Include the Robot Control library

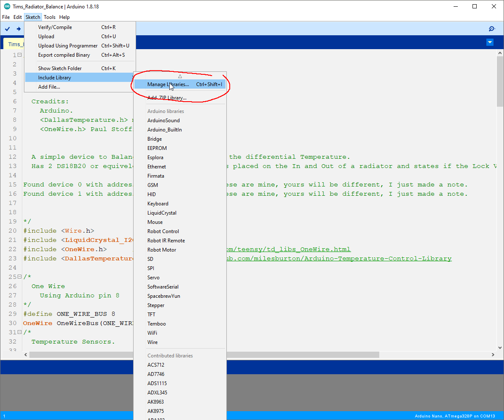pos(180,231)
